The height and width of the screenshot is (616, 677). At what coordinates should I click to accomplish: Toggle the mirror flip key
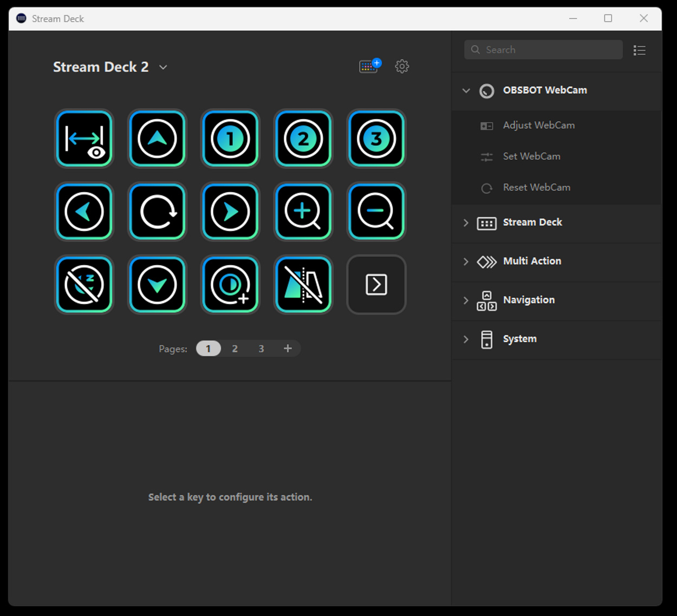pyautogui.click(x=303, y=285)
